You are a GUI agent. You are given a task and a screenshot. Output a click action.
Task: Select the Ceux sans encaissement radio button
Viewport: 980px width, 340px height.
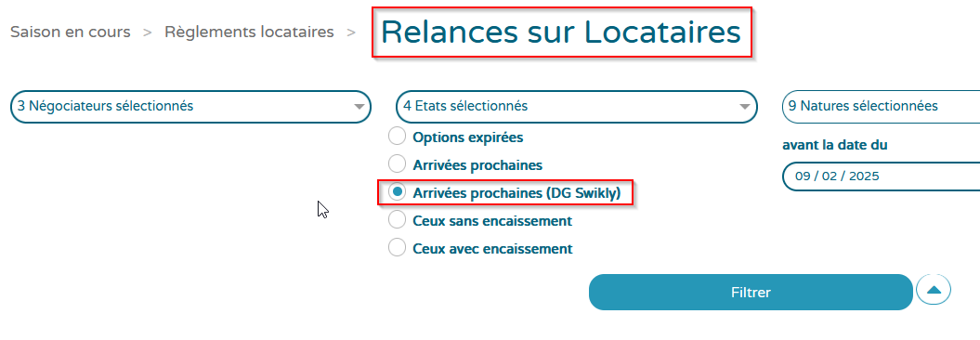click(x=397, y=220)
